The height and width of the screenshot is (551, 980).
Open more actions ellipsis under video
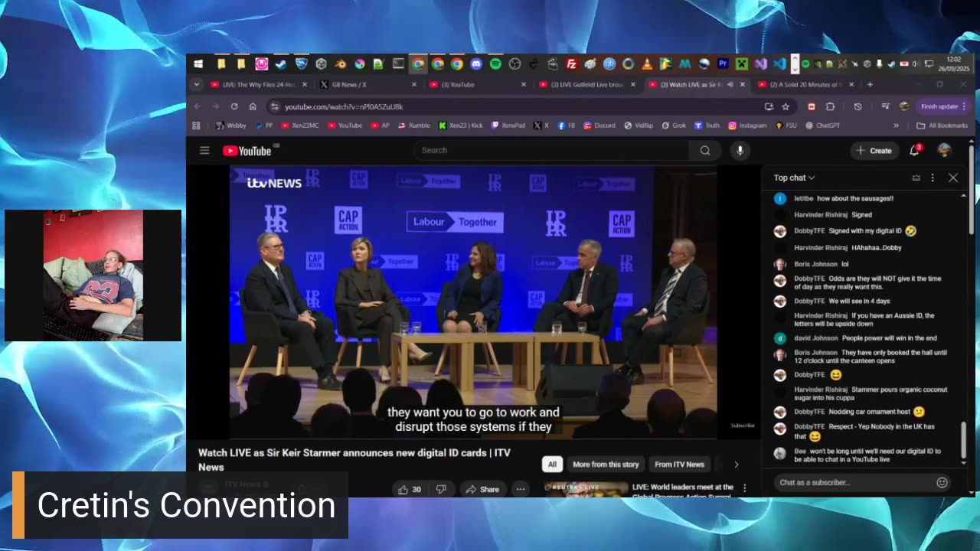click(521, 489)
